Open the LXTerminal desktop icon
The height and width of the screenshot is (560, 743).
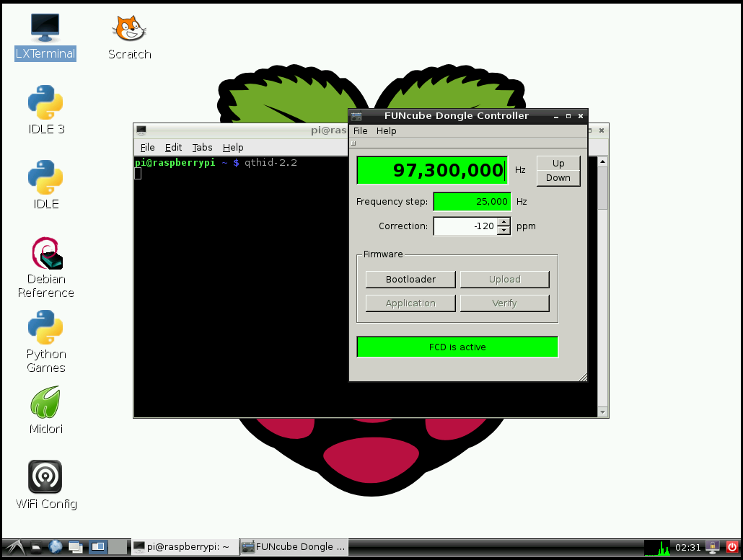[45, 37]
